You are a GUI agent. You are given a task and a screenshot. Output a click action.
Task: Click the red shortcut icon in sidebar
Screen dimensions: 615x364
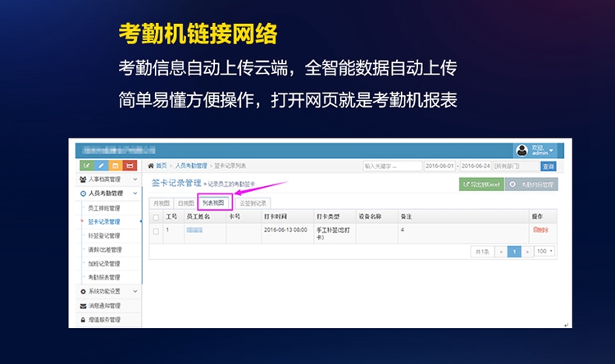click(x=130, y=166)
